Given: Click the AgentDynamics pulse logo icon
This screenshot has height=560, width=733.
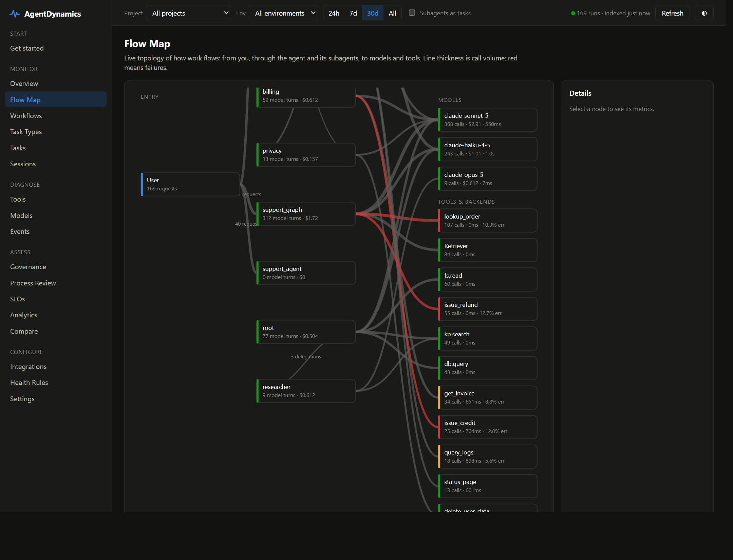Looking at the screenshot, I should pyautogui.click(x=15, y=14).
